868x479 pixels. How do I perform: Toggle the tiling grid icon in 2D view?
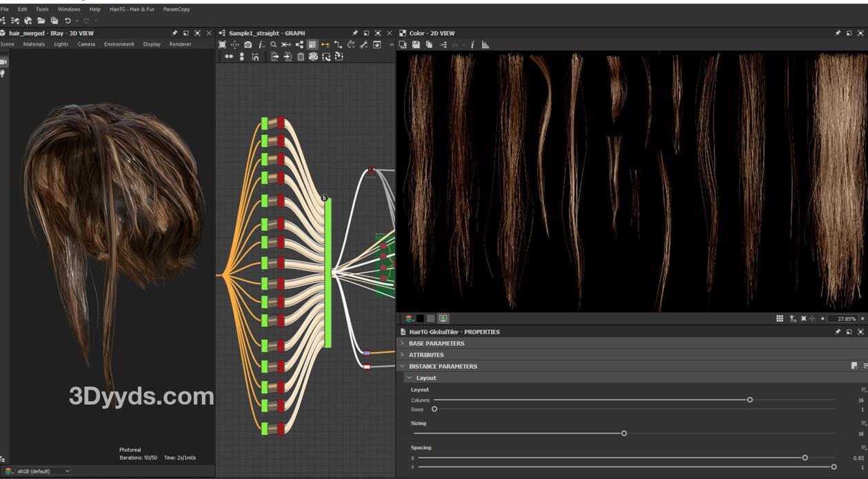click(780, 318)
